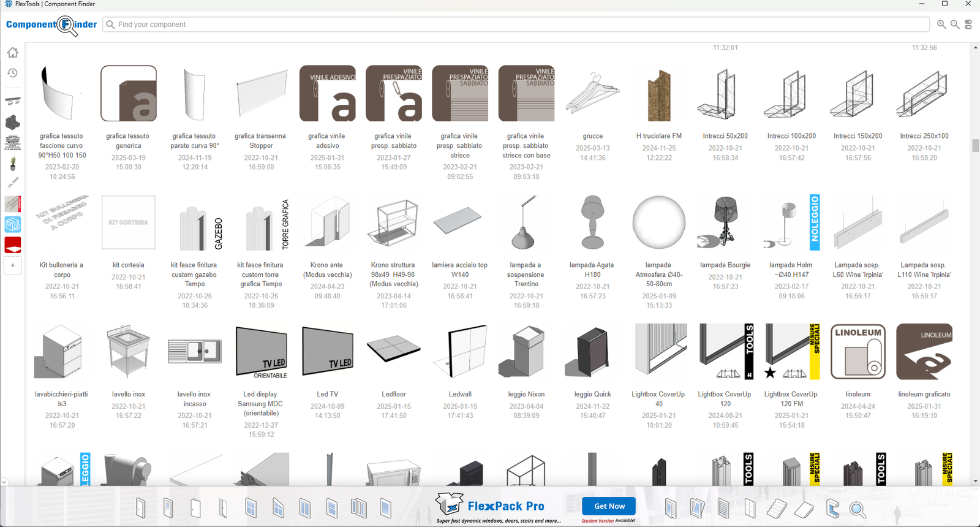Click the Component Finder logo

tap(51, 25)
